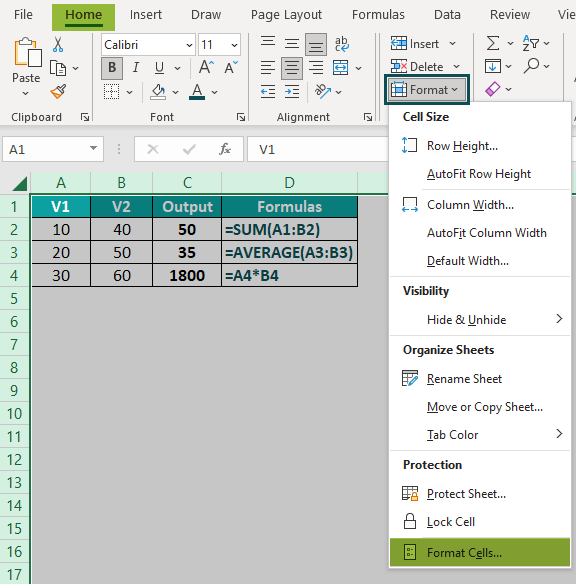Open Find and Select magnifier icon

point(531,66)
